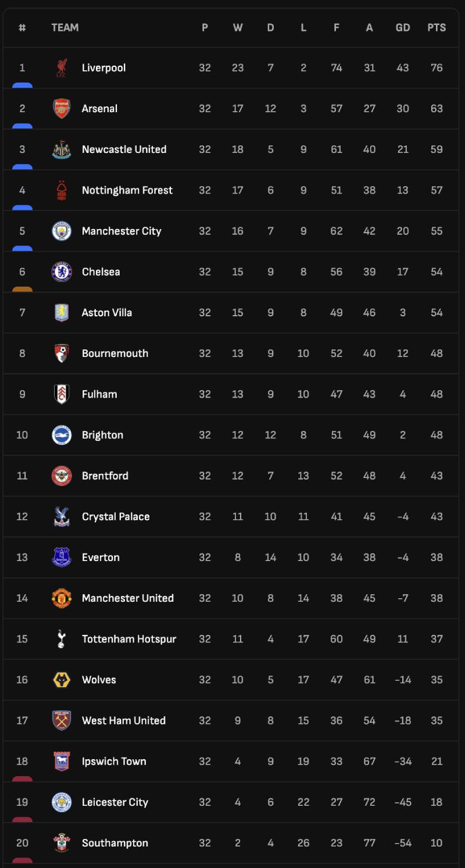
Task: Click the Aston Villa crest
Action: [62, 312]
